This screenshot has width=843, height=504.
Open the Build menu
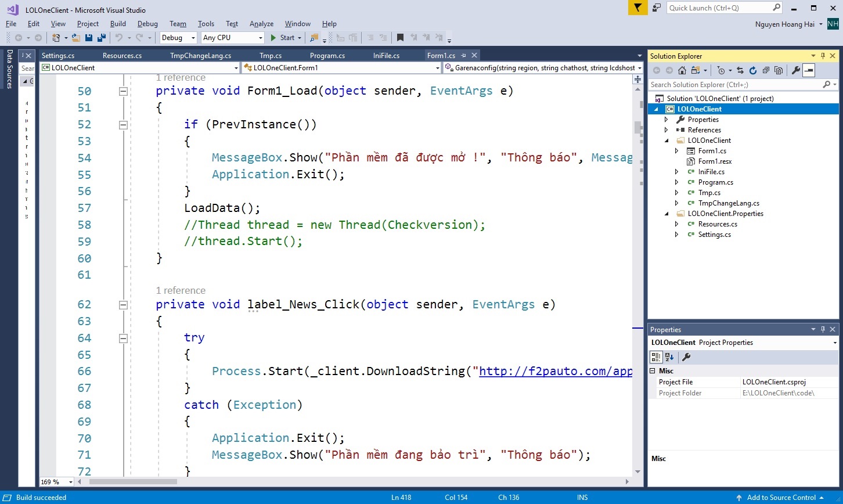118,24
